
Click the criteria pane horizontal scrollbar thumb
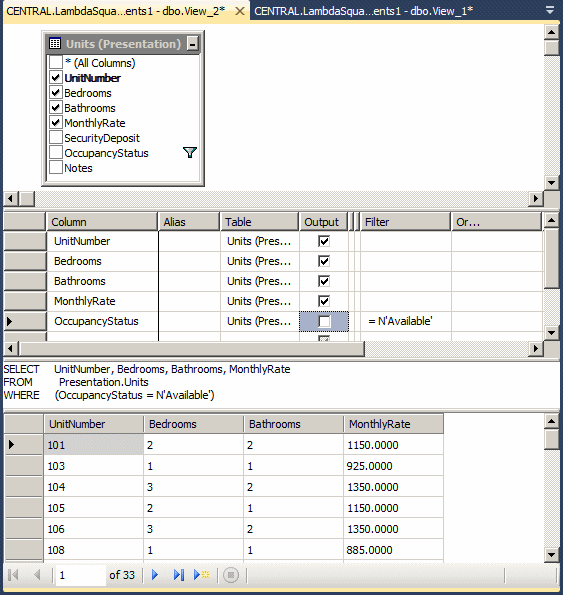click(x=192, y=348)
